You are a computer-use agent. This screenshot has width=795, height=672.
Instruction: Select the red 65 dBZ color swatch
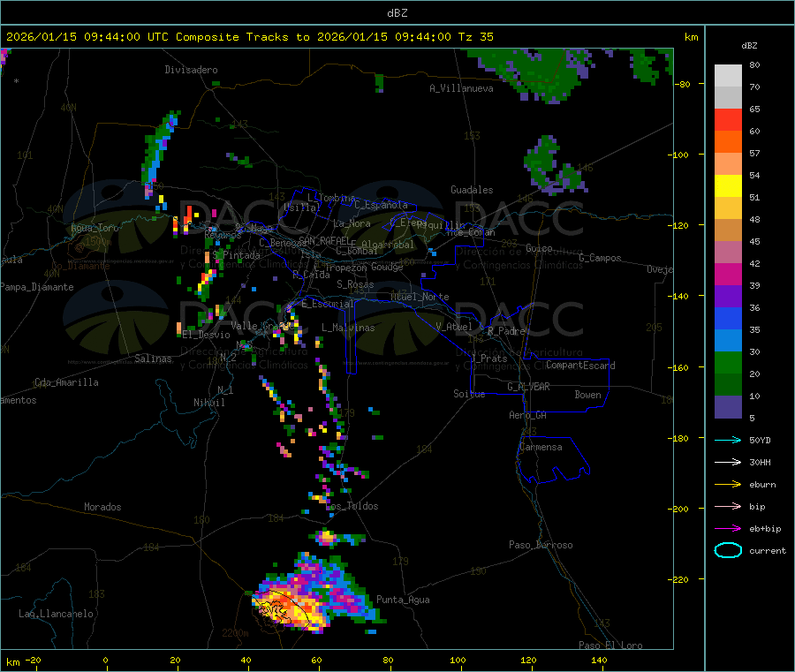point(728,119)
